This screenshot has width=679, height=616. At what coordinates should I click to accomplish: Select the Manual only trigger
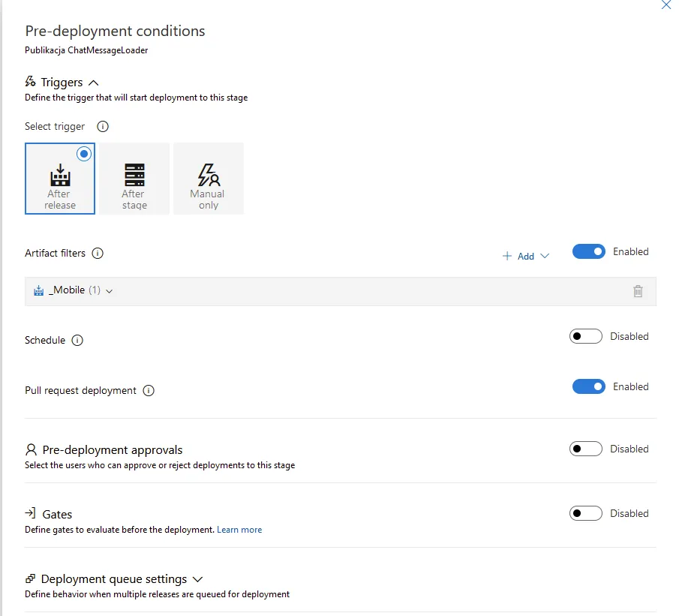[209, 179]
